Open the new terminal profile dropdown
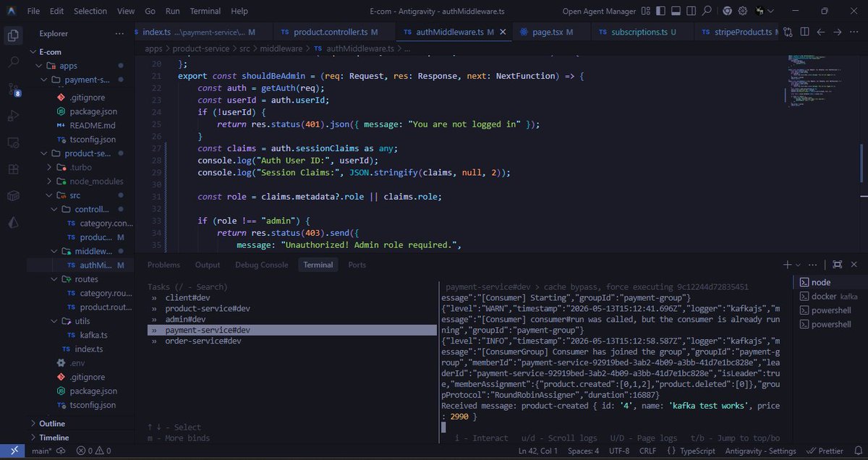This screenshot has height=460, width=868. coord(799,265)
